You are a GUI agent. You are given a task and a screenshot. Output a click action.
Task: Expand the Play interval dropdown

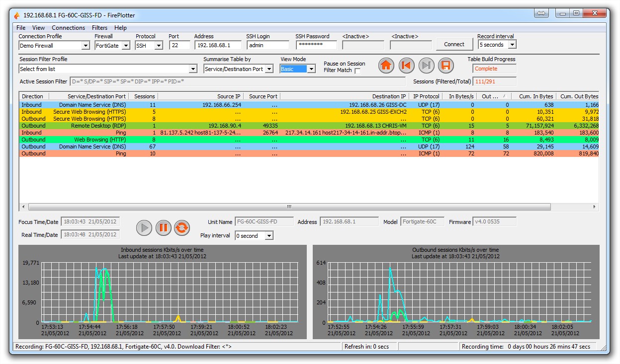pos(269,236)
